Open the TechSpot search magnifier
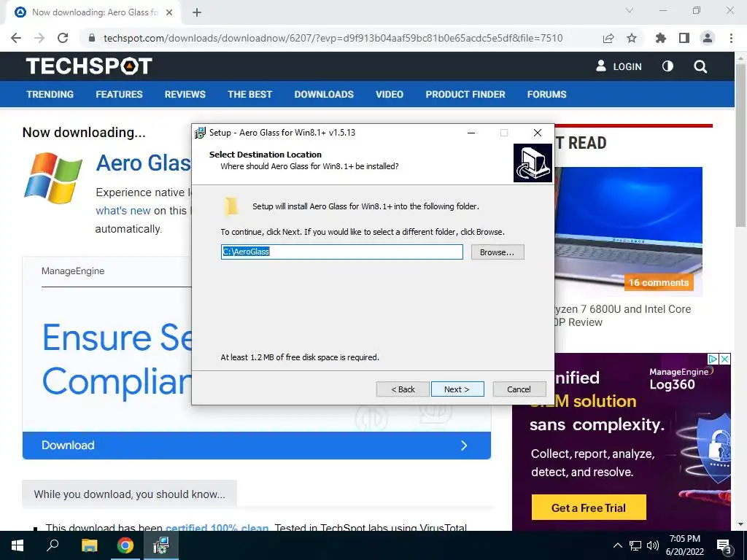 coord(700,66)
